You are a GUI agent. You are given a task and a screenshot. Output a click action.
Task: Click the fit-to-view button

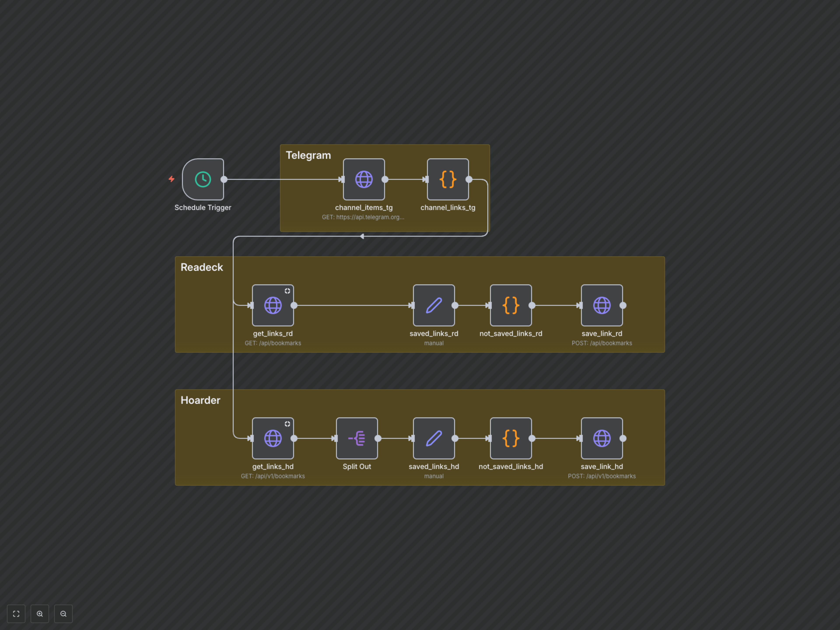[x=16, y=614]
